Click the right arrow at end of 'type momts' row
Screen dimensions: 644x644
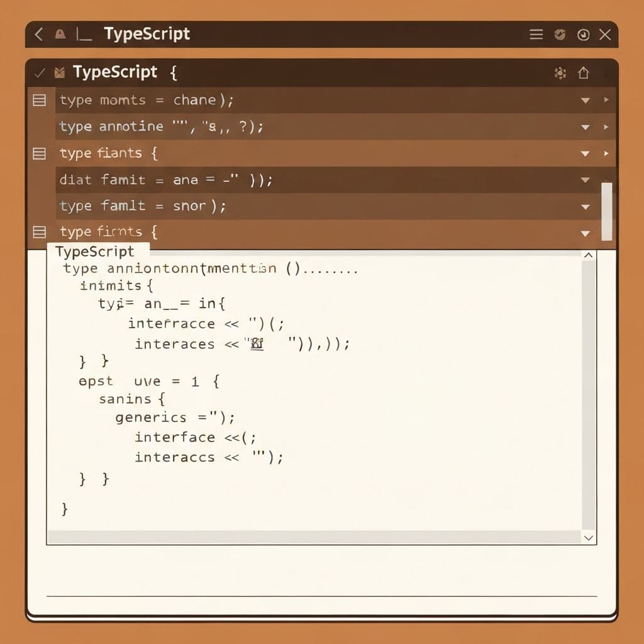point(605,99)
